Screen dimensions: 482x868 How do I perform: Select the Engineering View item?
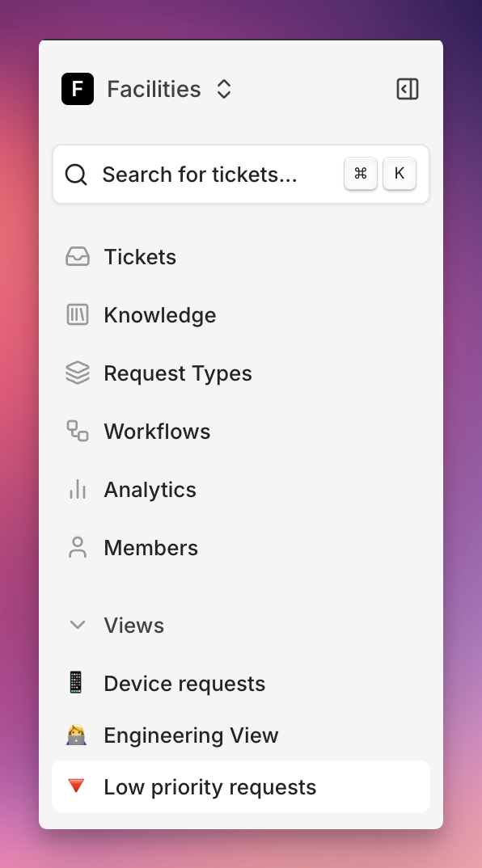click(x=241, y=735)
